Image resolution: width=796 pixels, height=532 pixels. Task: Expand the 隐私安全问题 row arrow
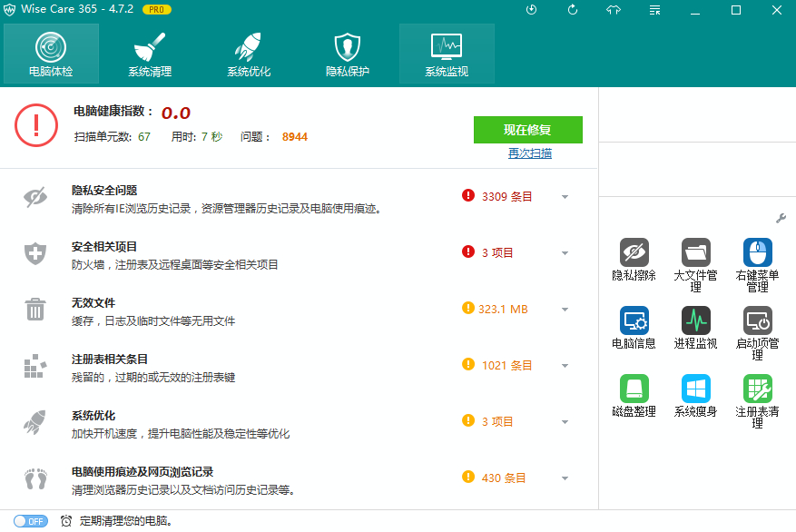(x=565, y=197)
